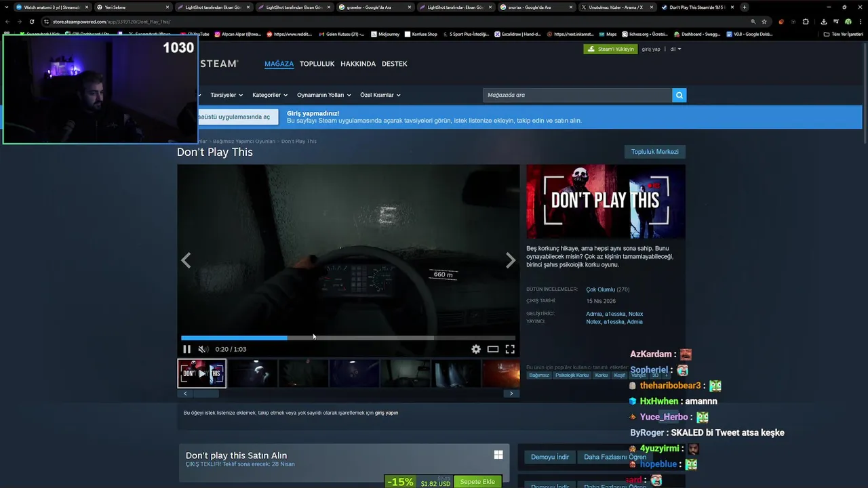Reload the page with browser refresh icon
Screen dimensions: 868x488
coord(31,22)
